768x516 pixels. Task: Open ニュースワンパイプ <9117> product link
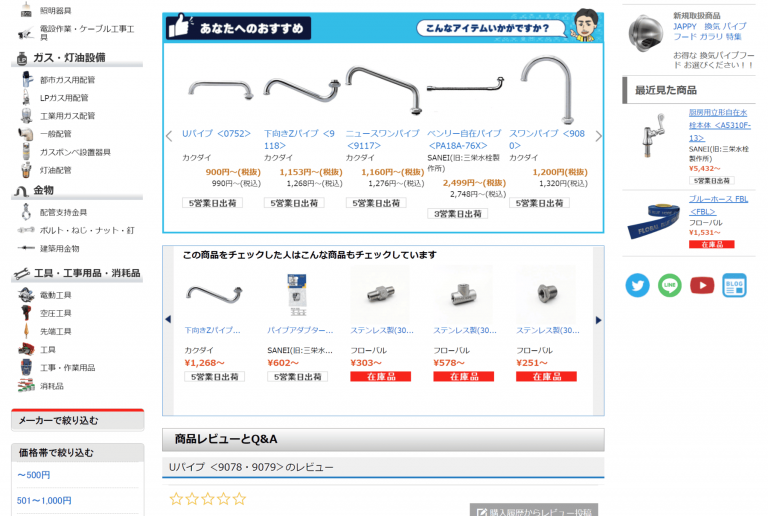tap(383, 140)
